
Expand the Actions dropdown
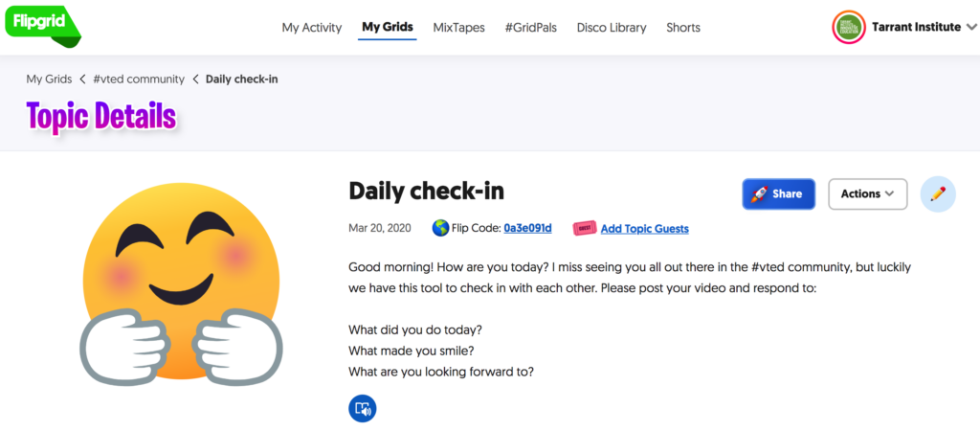tap(867, 193)
